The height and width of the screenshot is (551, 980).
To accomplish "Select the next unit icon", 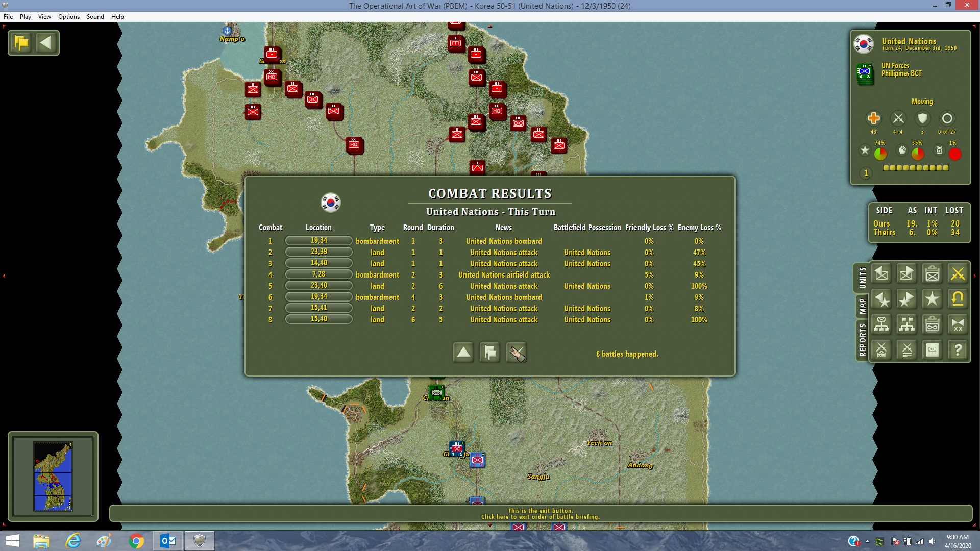I will [x=907, y=274].
